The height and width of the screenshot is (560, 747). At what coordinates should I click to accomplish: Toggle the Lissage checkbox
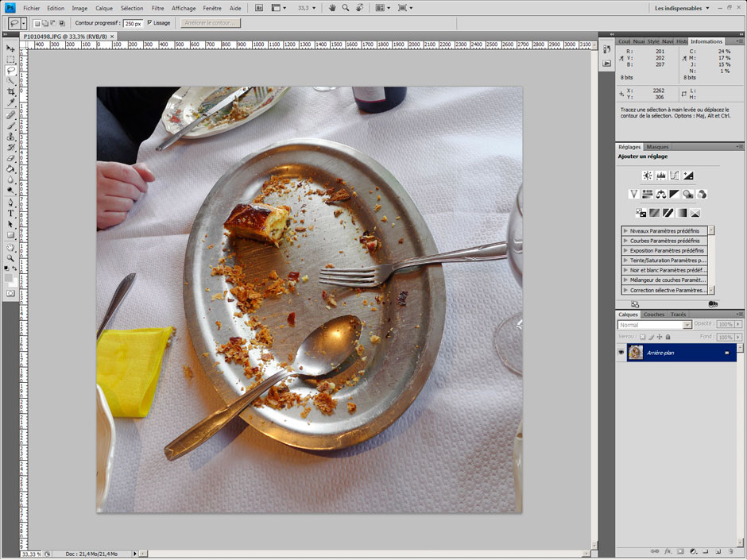pyautogui.click(x=150, y=23)
